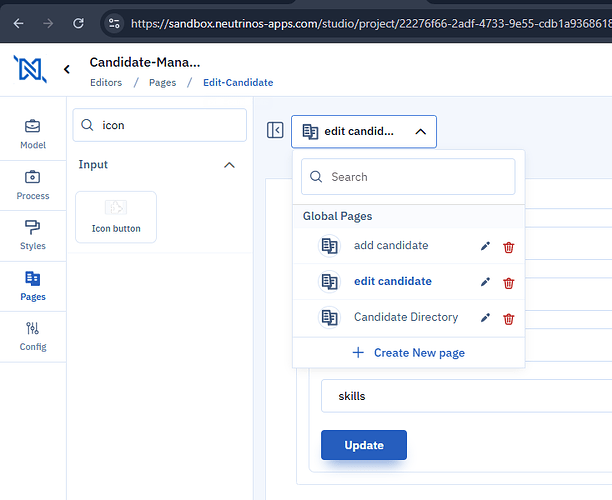
Task: Collapse the Input component section
Action: click(230, 165)
